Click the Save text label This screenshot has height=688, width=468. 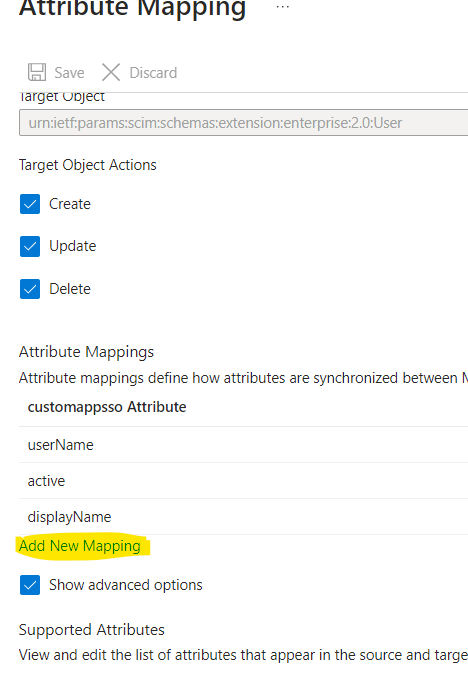(x=69, y=73)
